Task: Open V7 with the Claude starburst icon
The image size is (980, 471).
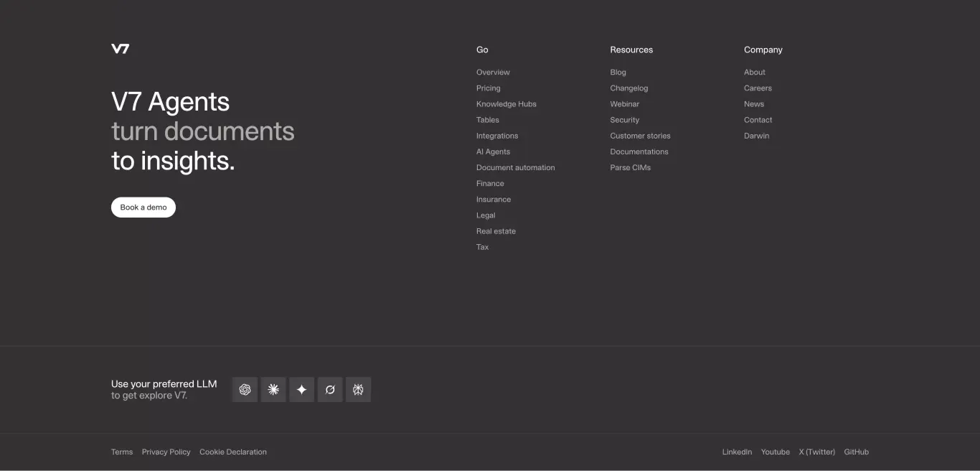Action: (273, 390)
